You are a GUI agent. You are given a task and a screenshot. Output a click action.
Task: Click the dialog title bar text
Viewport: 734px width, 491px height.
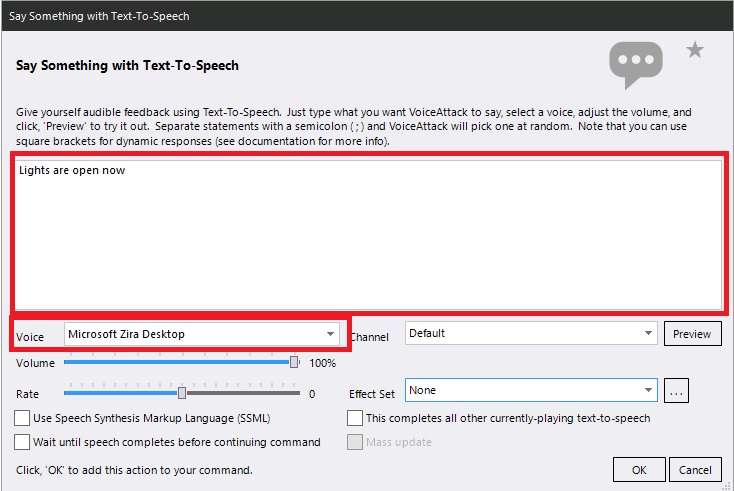(99, 16)
